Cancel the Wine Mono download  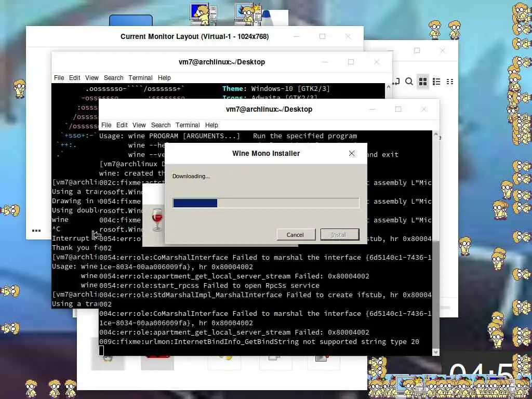(296, 234)
